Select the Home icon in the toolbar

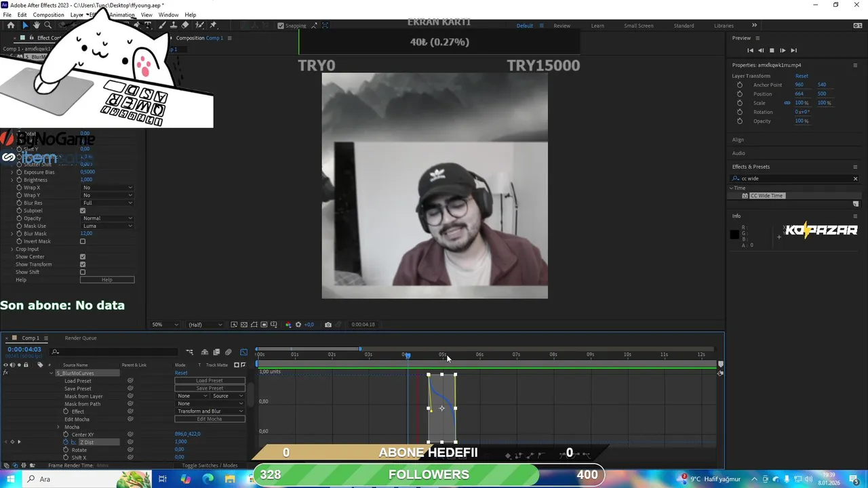11,25
